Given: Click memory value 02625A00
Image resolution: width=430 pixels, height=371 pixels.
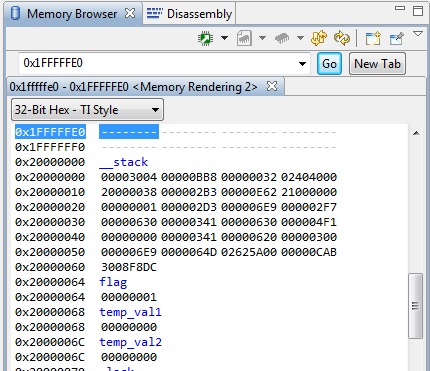Looking at the screenshot, I should click(249, 252).
